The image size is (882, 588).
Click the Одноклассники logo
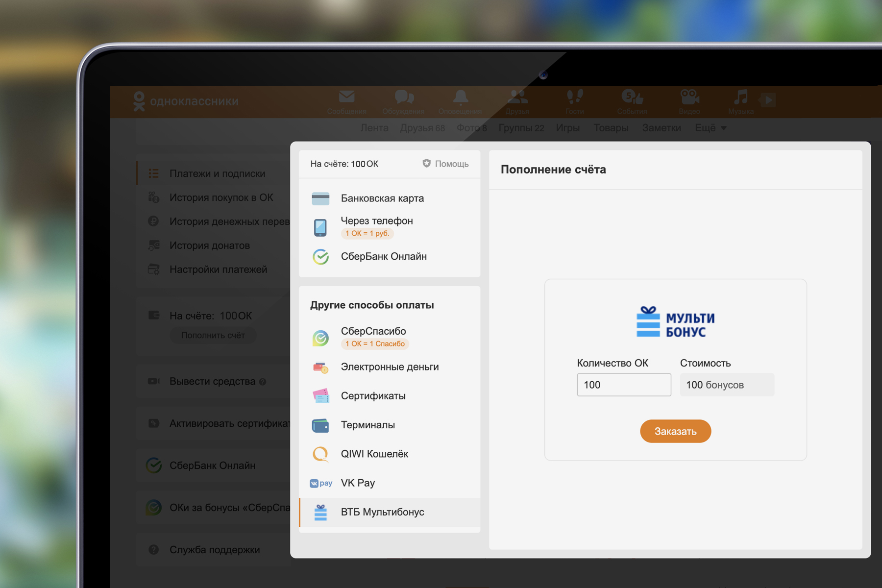tap(186, 101)
